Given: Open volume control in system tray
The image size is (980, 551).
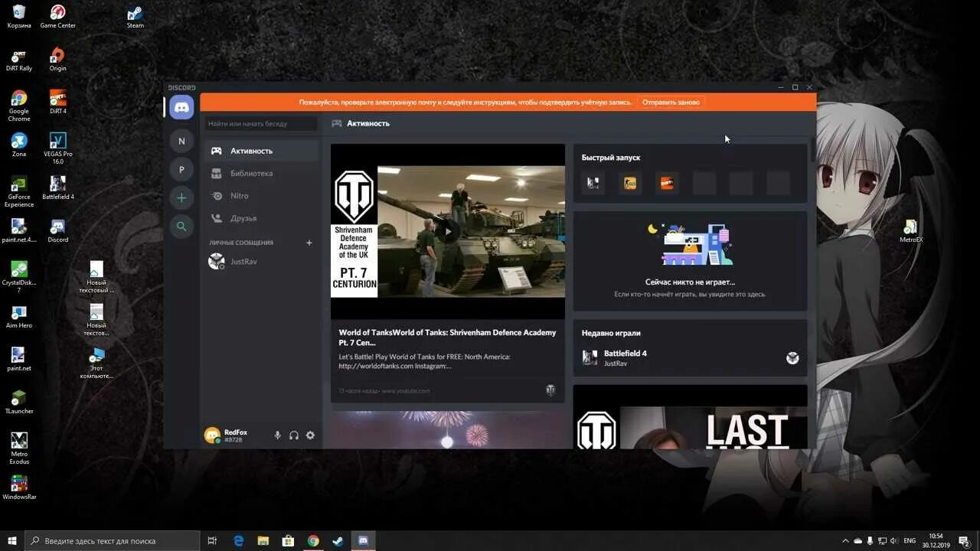Looking at the screenshot, I should [x=894, y=541].
